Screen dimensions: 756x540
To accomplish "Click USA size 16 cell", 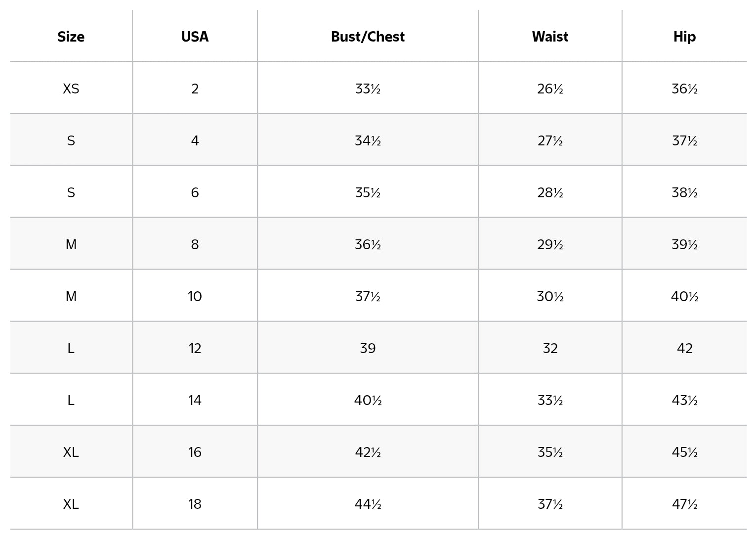I will [195, 452].
